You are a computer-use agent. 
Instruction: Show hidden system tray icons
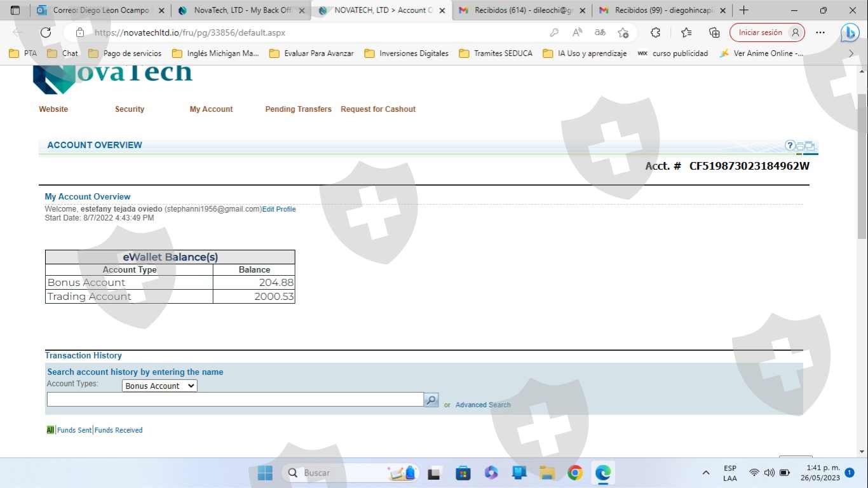point(706,473)
